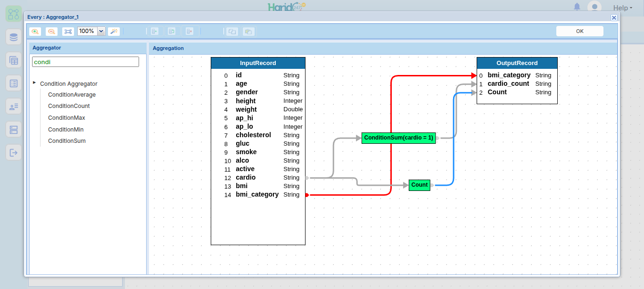644x289 pixels.
Task: Click the zoom out magnifier icon
Action: click(51, 32)
